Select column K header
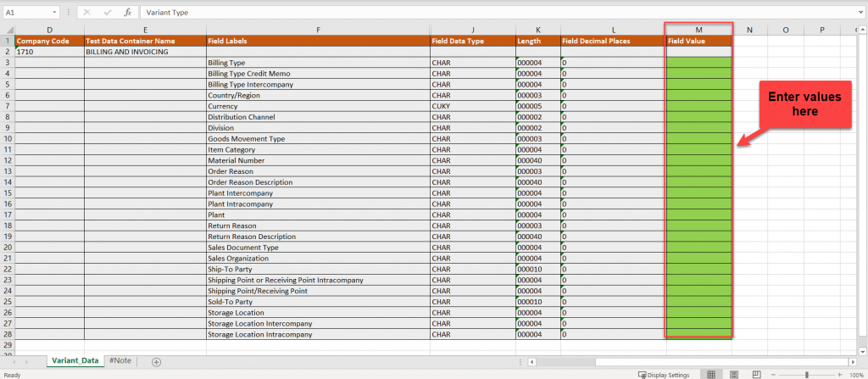 [x=538, y=30]
